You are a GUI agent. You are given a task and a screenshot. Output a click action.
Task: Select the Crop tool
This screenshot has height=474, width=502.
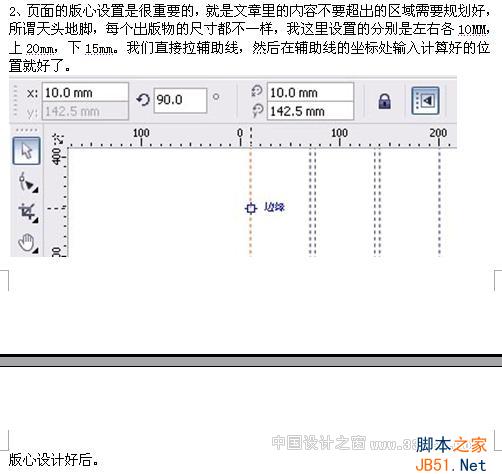28,212
